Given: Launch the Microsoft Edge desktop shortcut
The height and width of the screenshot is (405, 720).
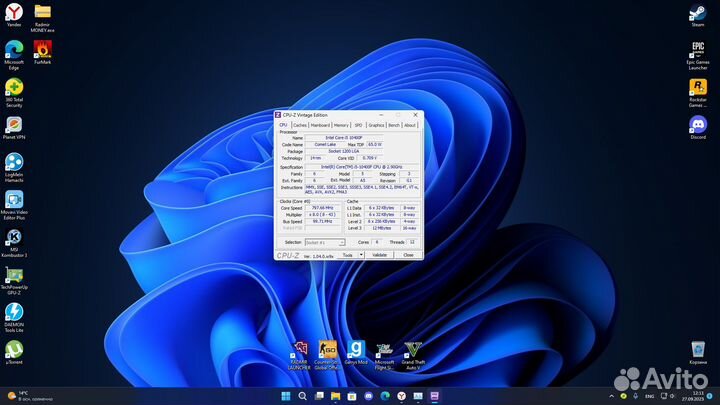Looking at the screenshot, I should 14,55.
